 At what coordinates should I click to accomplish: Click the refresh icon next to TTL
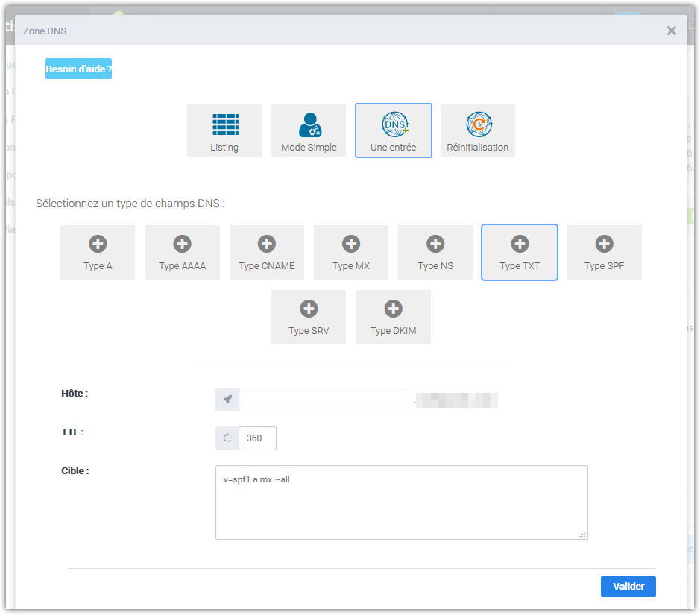[227, 438]
